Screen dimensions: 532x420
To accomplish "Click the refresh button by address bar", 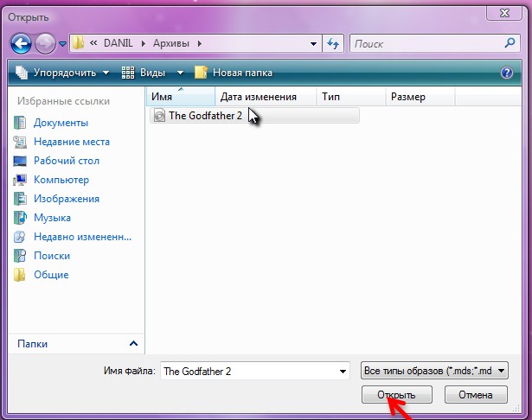I will (333, 43).
